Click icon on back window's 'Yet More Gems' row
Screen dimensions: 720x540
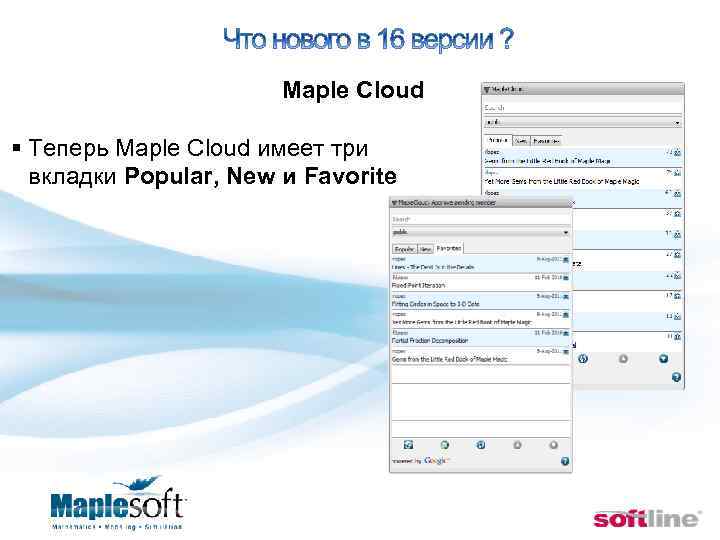pos(677,173)
